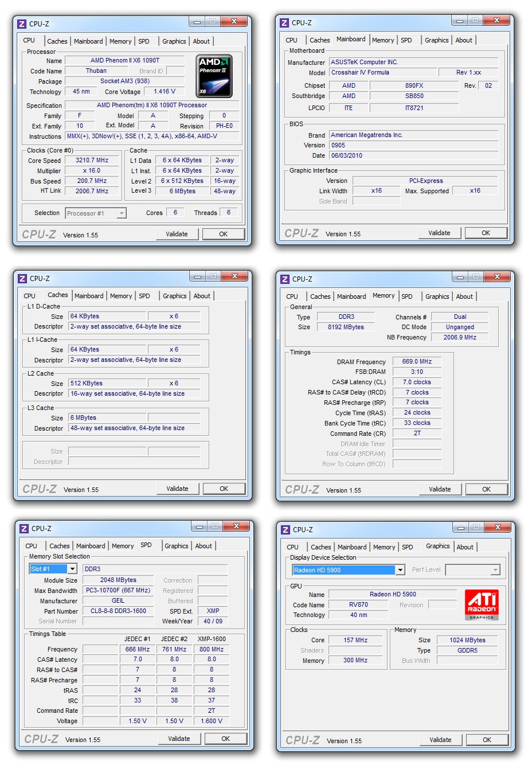Open Memory tab in the Caches window
This screenshot has width=532, height=765.
tap(121, 296)
